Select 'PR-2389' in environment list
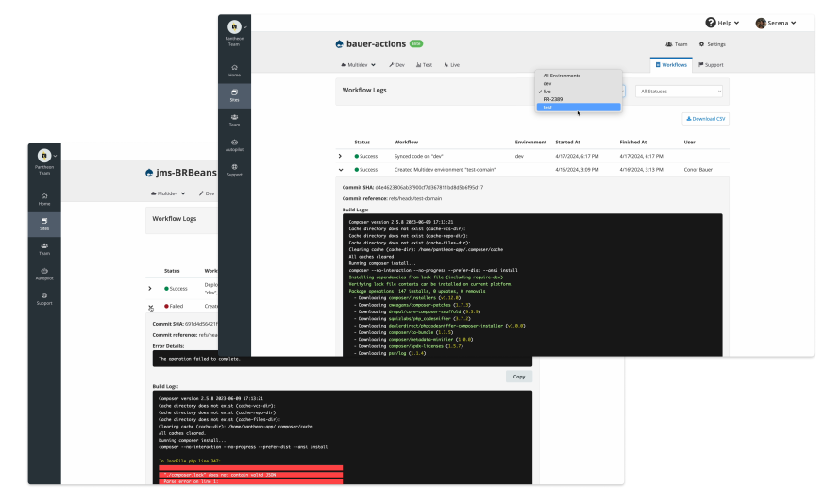This screenshot has width=840, height=504. [579, 99]
